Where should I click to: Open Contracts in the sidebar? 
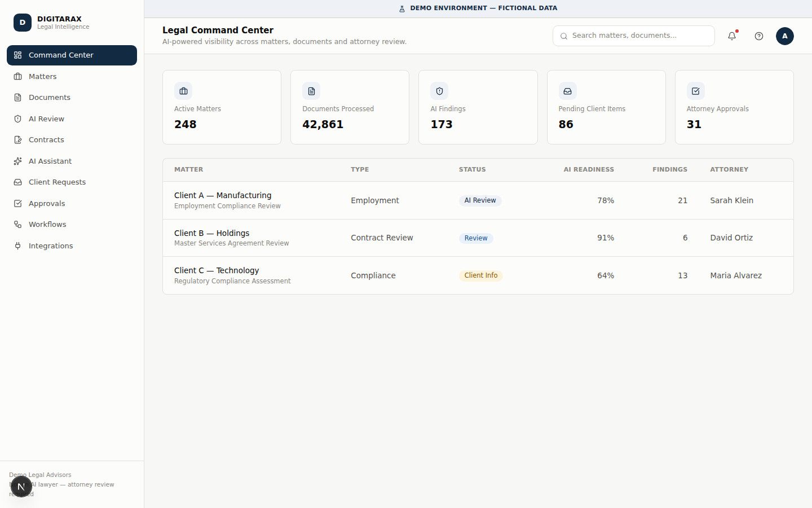coord(72,140)
